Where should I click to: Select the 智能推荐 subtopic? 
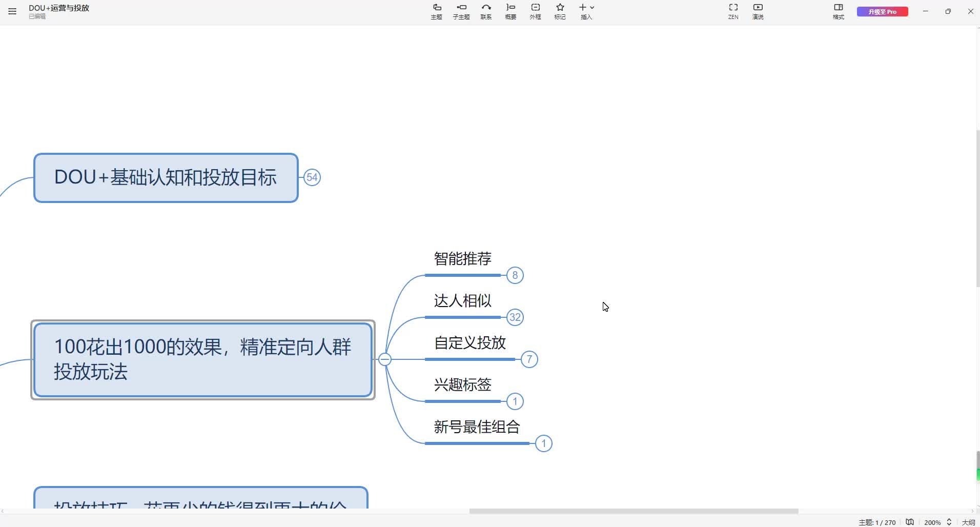(463, 259)
